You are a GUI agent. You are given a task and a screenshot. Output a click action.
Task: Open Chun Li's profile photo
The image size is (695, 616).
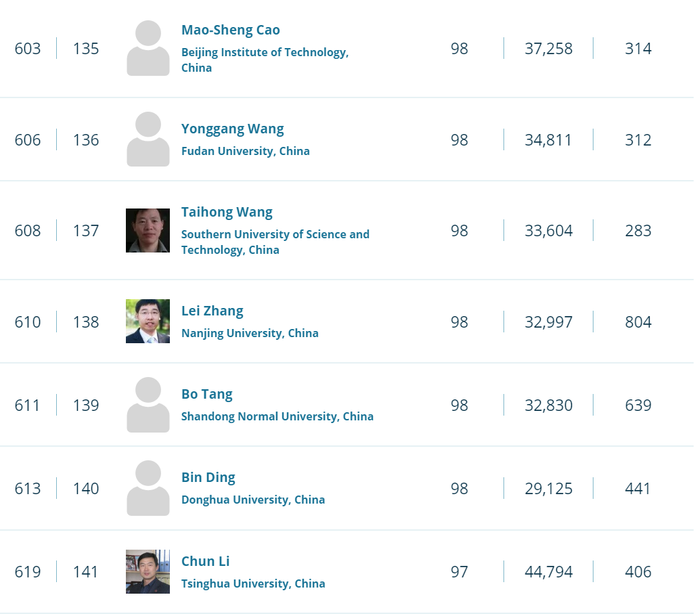(148, 571)
